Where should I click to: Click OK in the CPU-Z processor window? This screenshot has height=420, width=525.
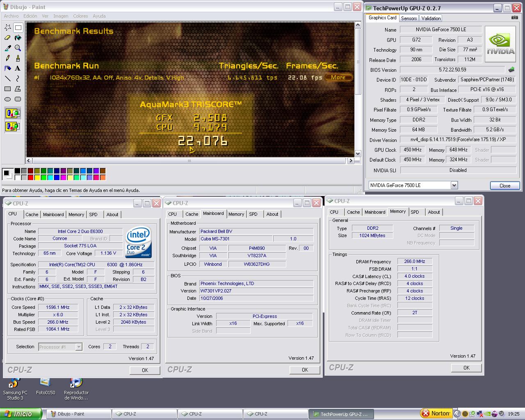click(x=145, y=370)
